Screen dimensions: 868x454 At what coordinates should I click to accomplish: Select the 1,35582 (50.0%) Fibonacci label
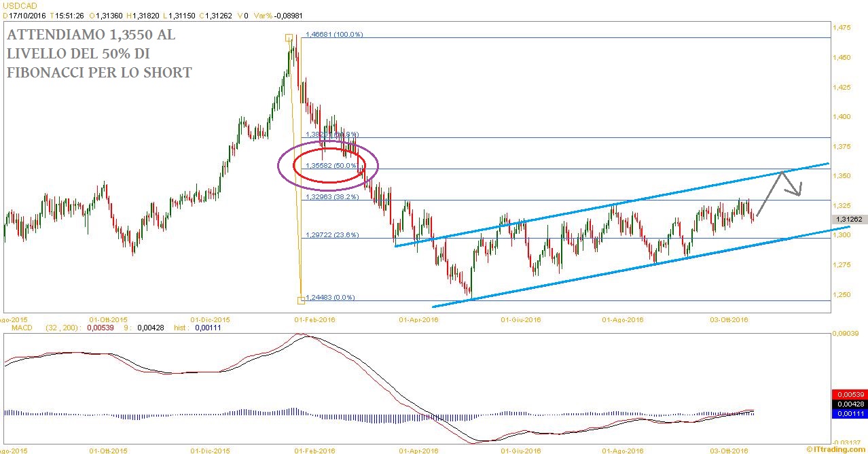331,165
